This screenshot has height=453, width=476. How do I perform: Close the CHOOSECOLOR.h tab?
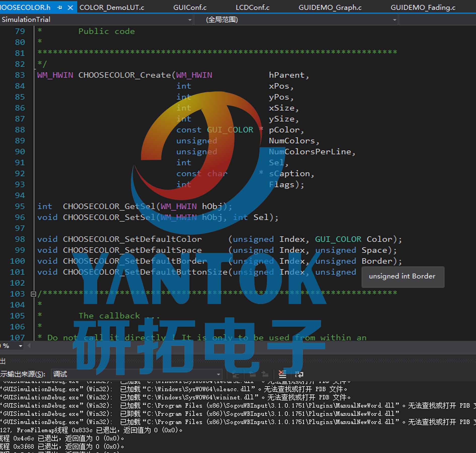(70, 8)
